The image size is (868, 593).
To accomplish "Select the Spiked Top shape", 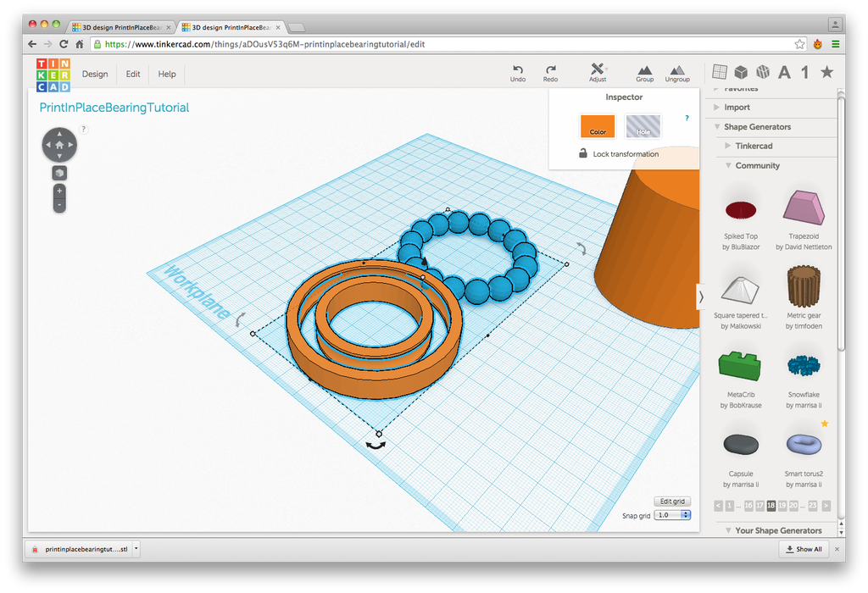I will [741, 210].
